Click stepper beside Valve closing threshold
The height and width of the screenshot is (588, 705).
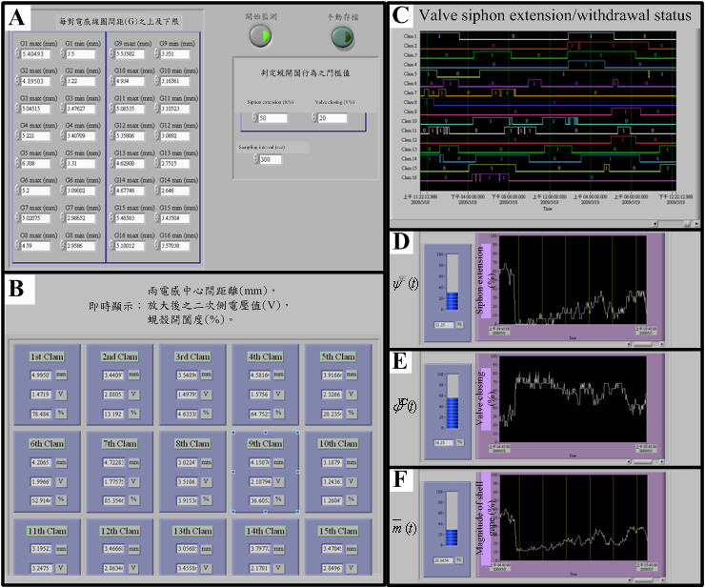(x=314, y=118)
